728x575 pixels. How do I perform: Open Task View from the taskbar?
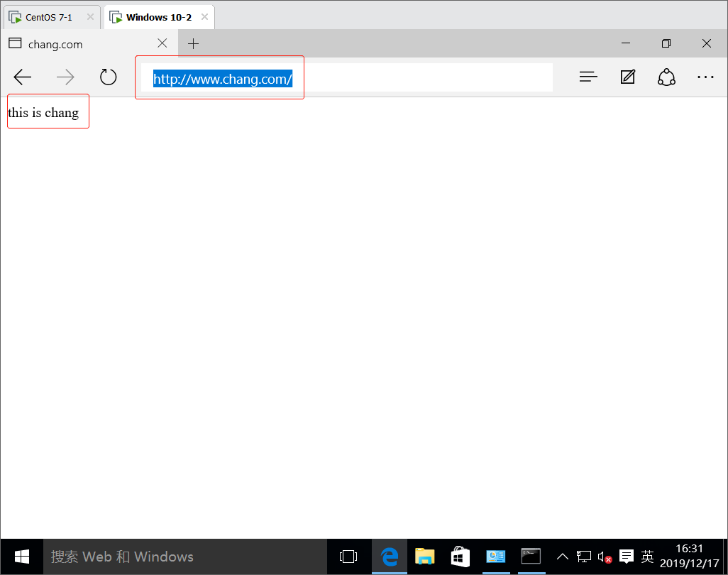point(348,557)
